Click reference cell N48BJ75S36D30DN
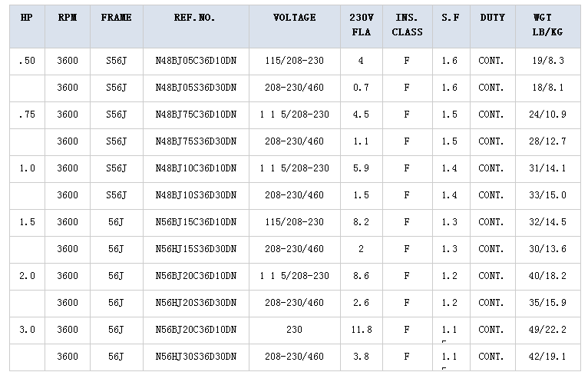588x382 pixels. pyautogui.click(x=196, y=141)
